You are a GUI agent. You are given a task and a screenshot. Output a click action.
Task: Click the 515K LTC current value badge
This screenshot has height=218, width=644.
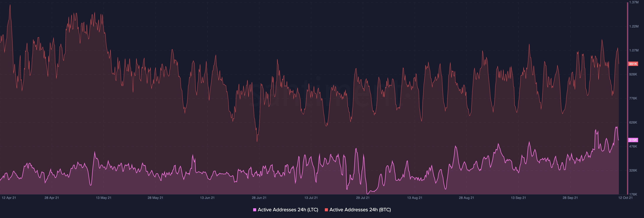[x=633, y=140]
